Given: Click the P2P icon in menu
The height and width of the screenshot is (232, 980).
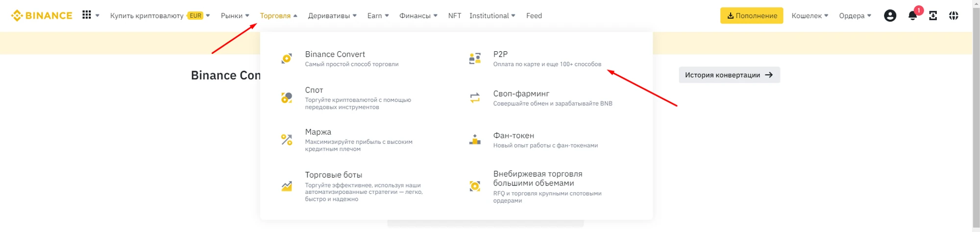Looking at the screenshot, I should [x=475, y=59].
